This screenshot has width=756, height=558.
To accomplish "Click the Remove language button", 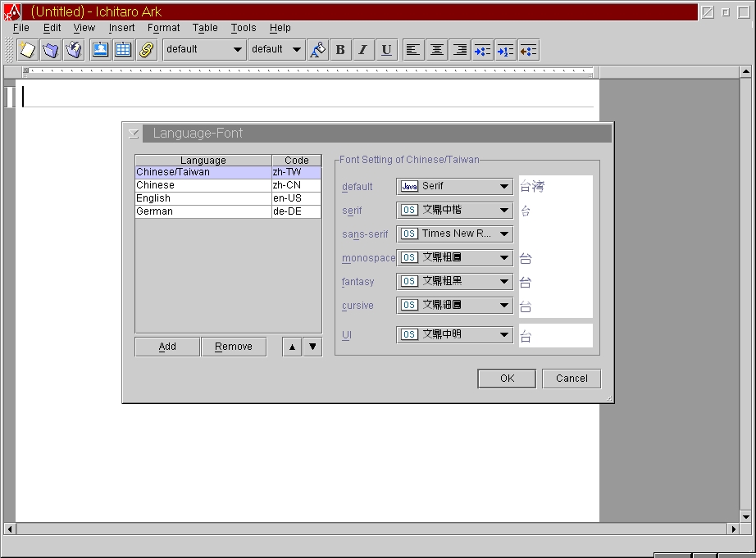I will [x=234, y=347].
